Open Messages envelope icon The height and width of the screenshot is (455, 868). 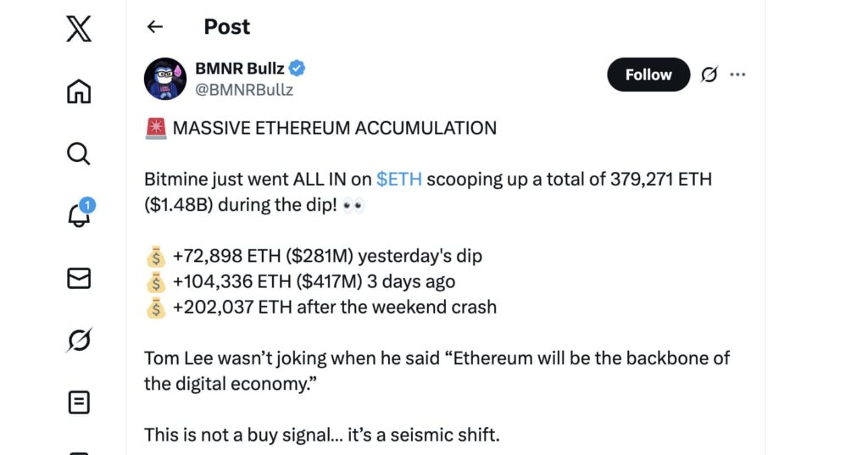(x=79, y=278)
